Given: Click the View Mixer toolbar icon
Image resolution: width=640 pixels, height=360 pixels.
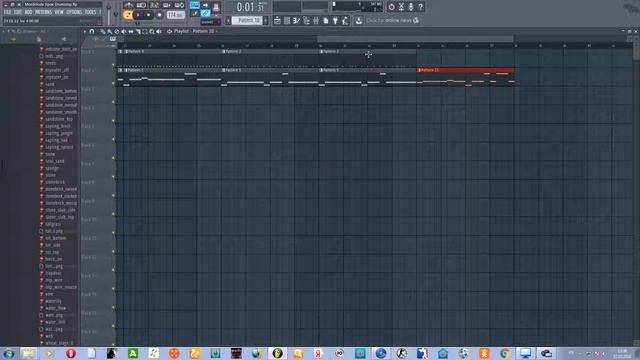Looking at the screenshot, I should point(316,20).
